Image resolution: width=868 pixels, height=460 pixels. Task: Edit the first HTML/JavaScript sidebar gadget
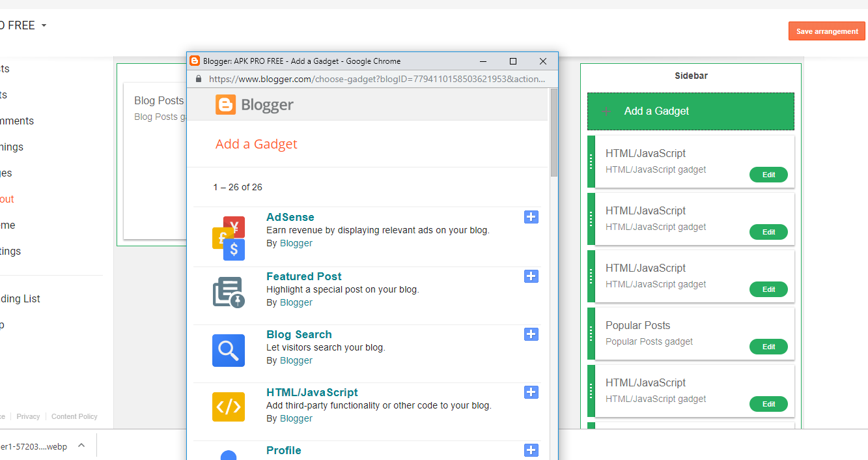(x=768, y=175)
